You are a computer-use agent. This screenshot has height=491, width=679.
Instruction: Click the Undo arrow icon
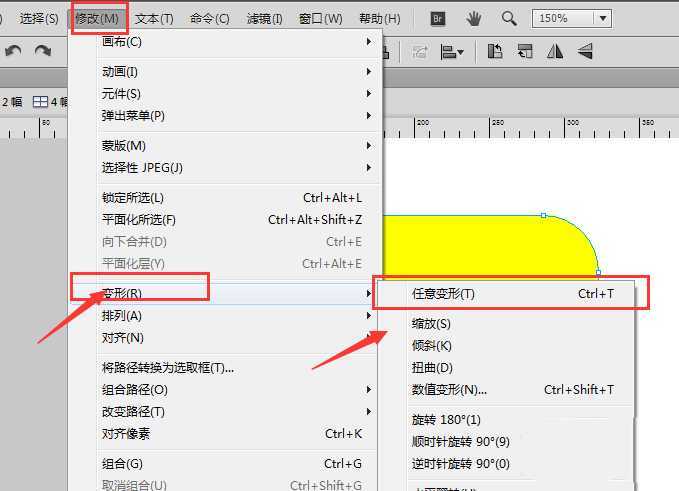pyautogui.click(x=14, y=51)
